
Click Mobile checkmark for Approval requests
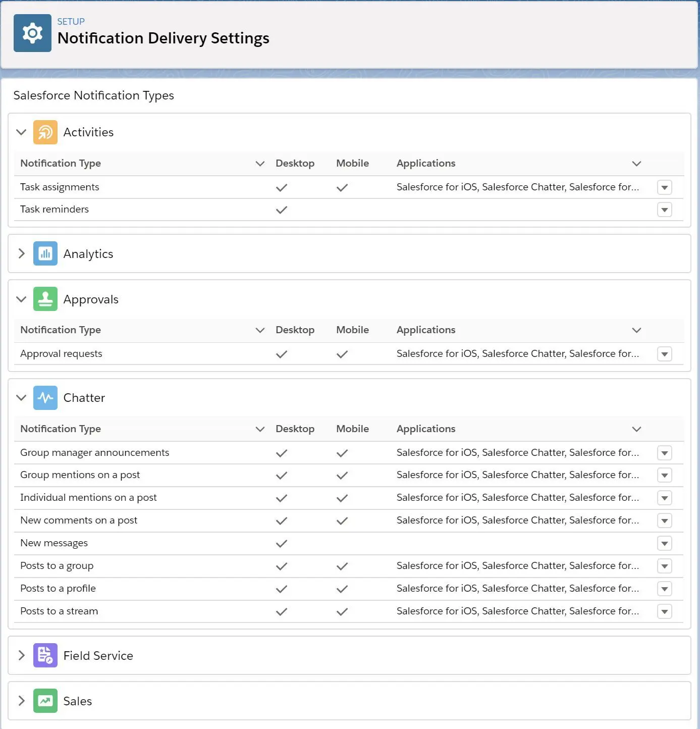pyautogui.click(x=342, y=354)
